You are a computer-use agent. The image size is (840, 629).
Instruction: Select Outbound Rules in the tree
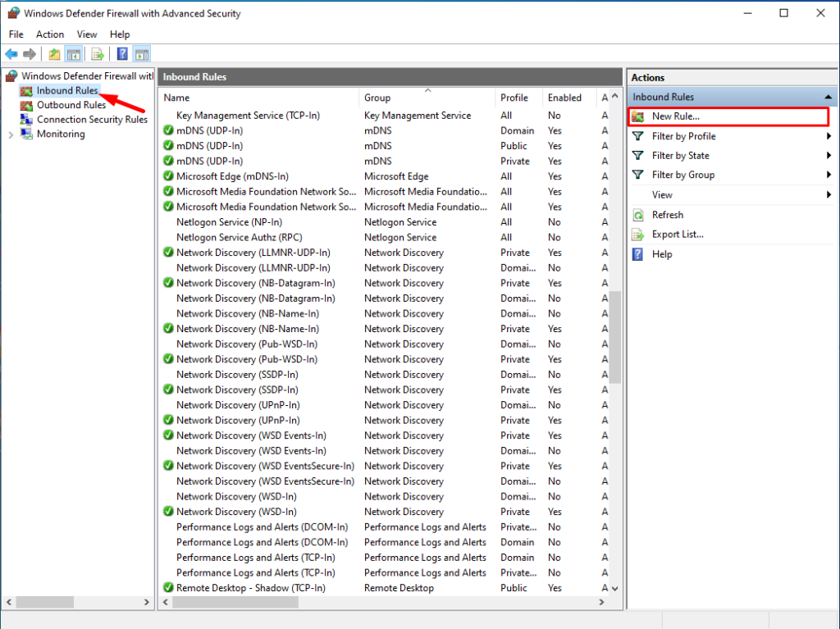pyautogui.click(x=71, y=105)
